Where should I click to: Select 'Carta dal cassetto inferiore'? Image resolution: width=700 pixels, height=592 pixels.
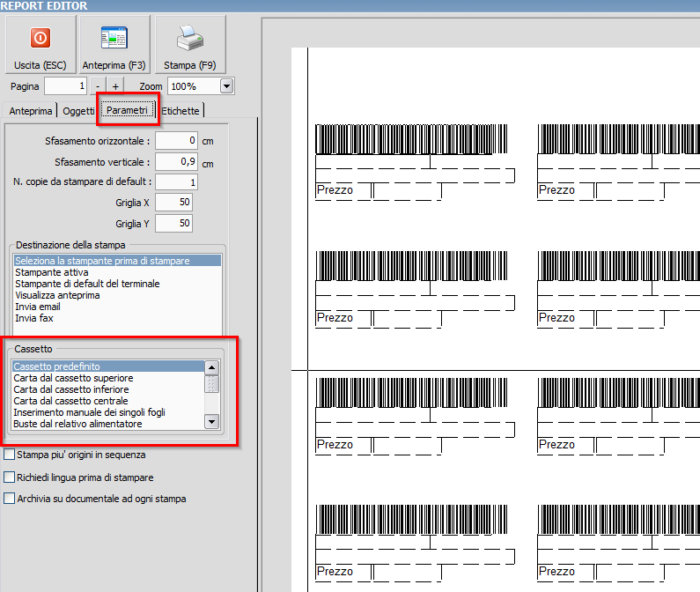[108, 389]
